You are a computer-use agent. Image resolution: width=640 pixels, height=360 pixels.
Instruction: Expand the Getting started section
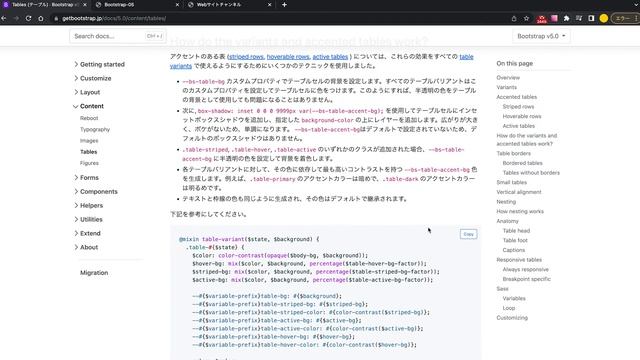pos(99,64)
